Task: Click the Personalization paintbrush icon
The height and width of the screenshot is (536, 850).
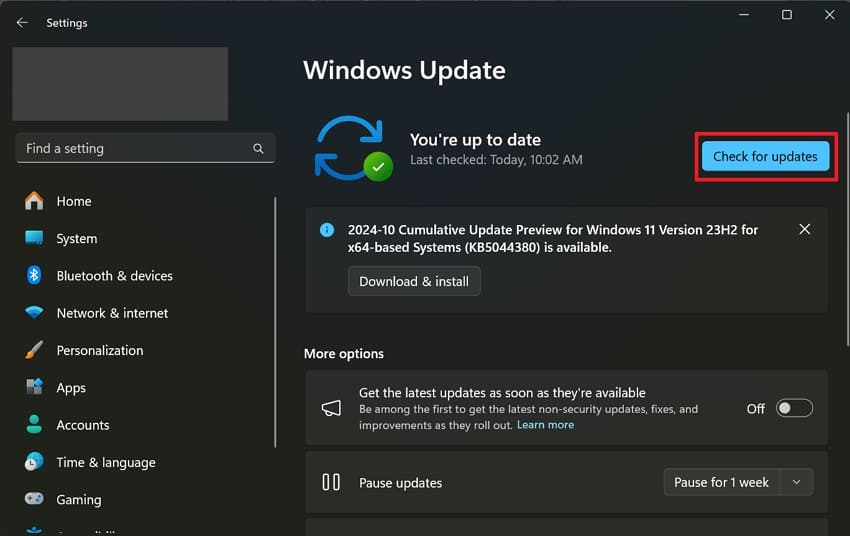Action: click(34, 350)
